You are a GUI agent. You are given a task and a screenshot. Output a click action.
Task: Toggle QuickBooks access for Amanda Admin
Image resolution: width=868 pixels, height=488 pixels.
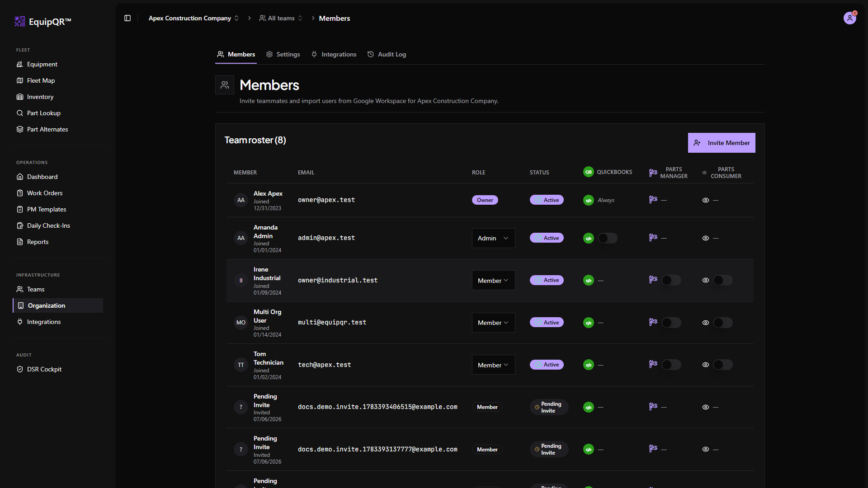[x=608, y=238]
